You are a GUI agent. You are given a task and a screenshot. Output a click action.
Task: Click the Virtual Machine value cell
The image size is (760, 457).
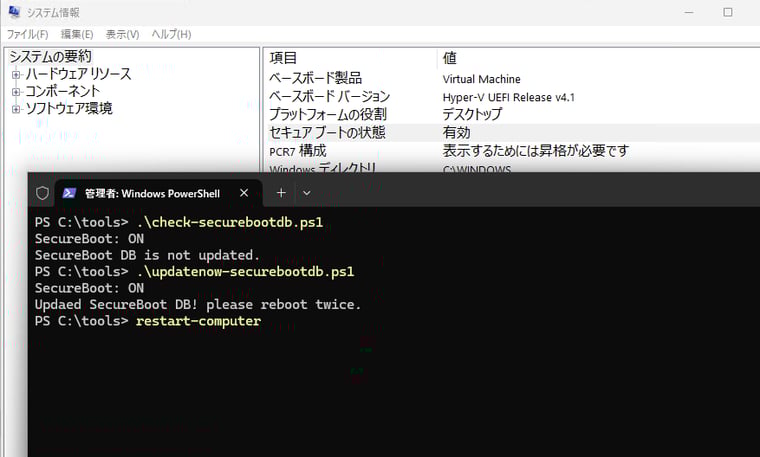click(x=481, y=79)
